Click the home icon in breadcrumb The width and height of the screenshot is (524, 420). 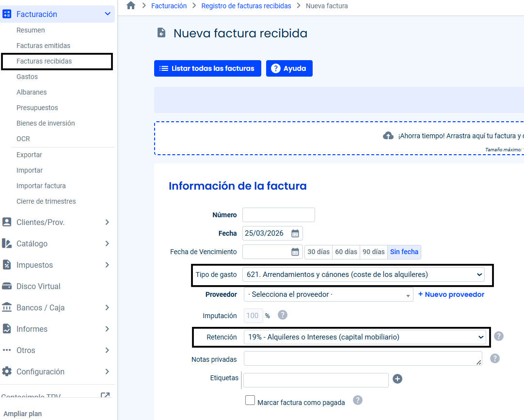tap(131, 6)
